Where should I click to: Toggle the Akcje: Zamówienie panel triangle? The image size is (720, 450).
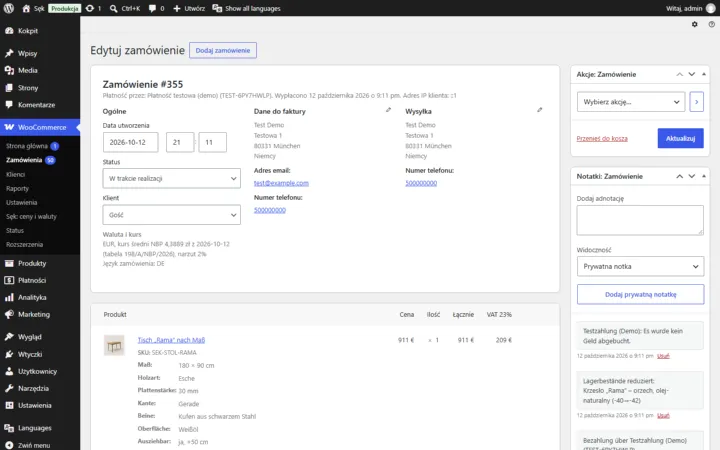coord(703,74)
